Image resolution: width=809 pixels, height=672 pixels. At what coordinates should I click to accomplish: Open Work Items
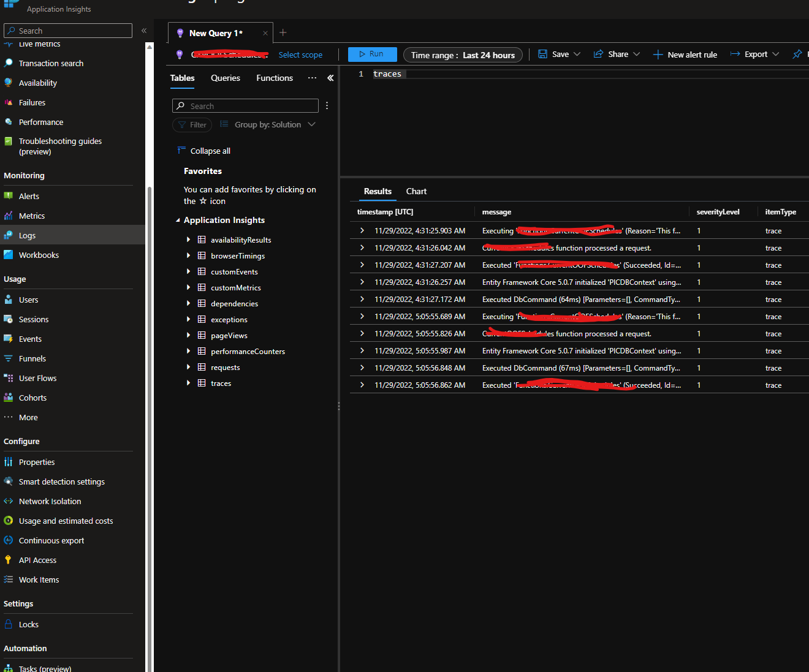click(x=39, y=580)
